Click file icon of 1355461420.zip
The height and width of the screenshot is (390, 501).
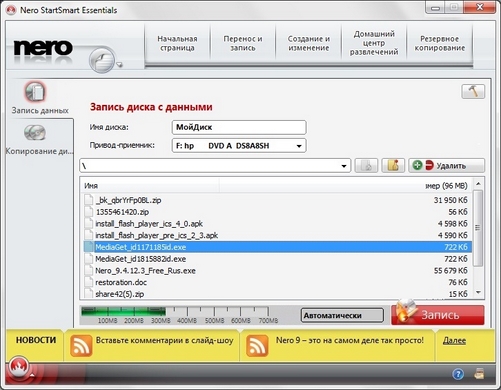89,212
